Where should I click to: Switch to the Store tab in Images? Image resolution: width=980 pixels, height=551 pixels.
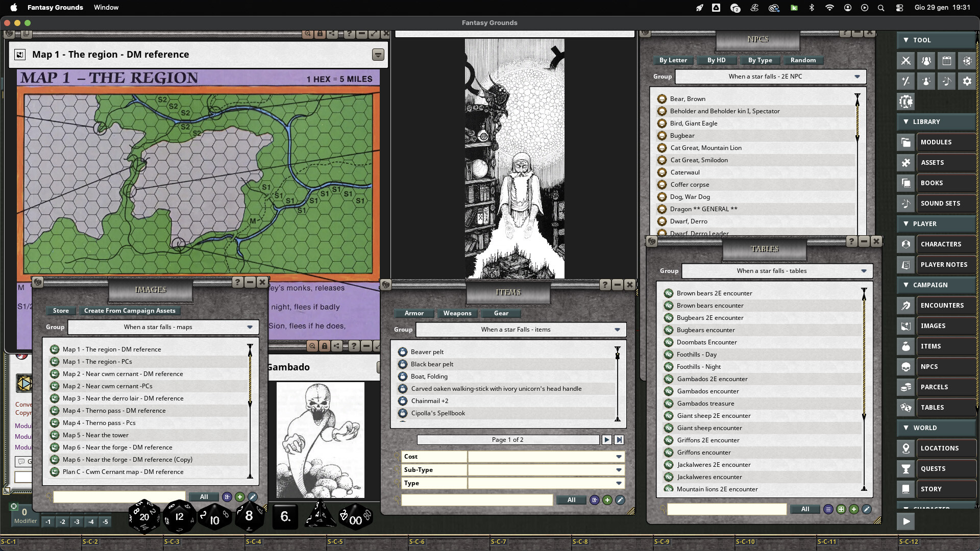click(61, 311)
